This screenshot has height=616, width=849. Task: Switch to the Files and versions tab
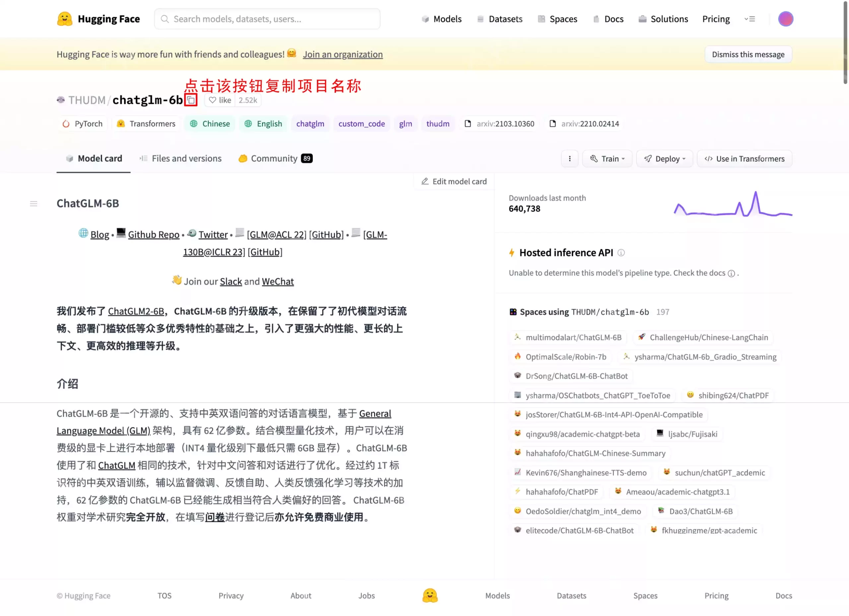[186, 158]
